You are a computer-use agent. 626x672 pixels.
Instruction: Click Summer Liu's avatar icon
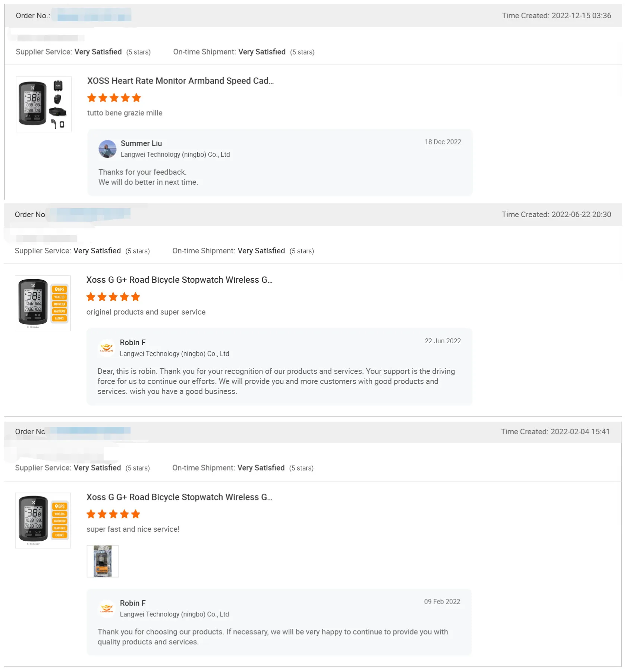107,149
